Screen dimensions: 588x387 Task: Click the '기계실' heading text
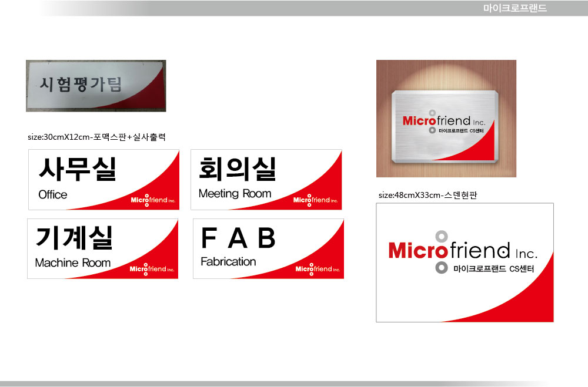click(74, 237)
